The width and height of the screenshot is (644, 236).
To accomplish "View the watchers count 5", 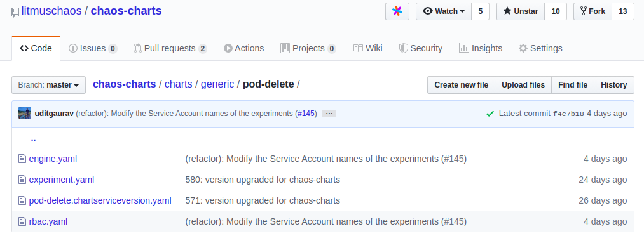I will 480,11.
